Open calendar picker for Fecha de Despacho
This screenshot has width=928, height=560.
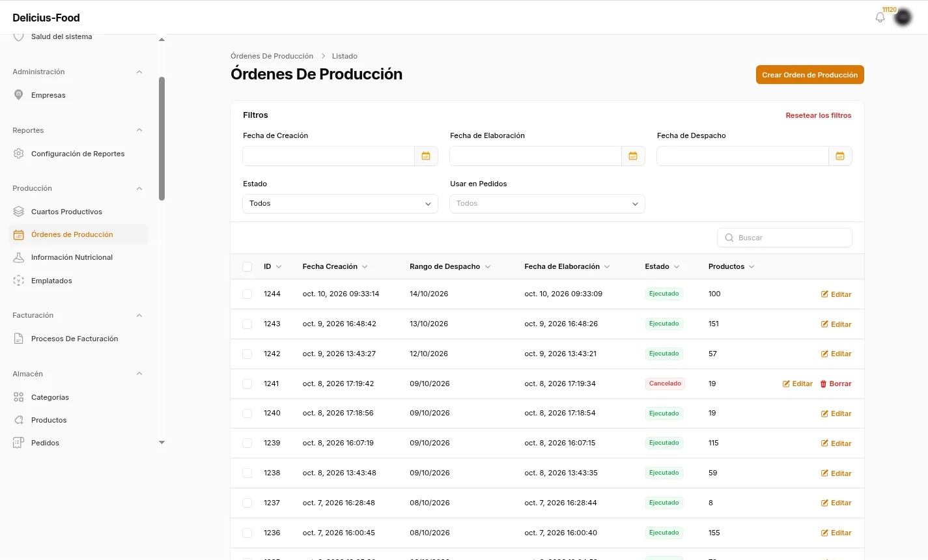840,156
